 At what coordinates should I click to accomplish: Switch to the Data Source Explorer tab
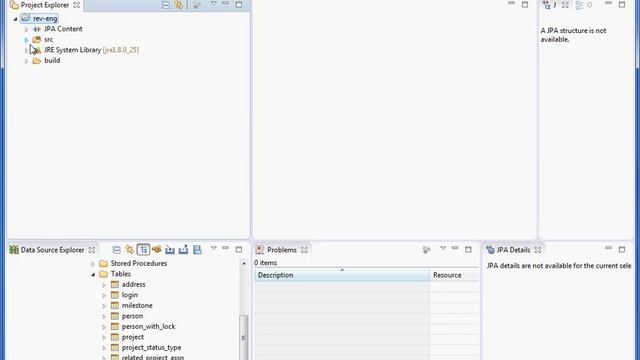pyautogui.click(x=52, y=250)
